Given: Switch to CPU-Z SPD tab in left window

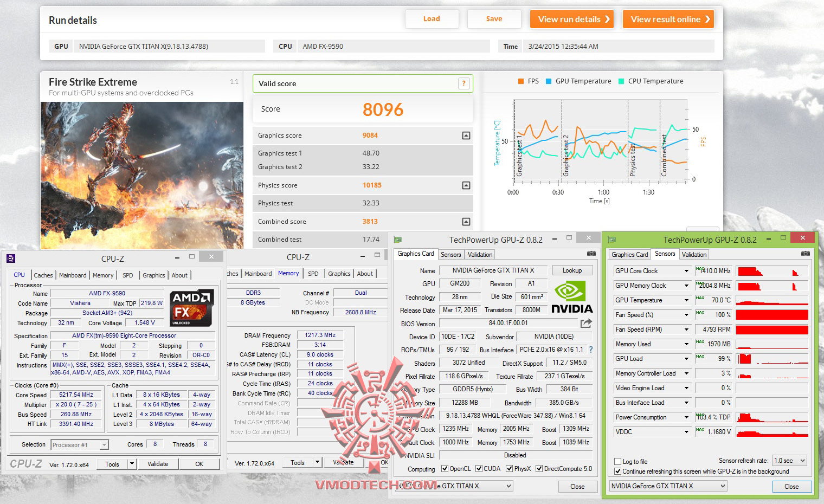Looking at the screenshot, I should (x=128, y=275).
